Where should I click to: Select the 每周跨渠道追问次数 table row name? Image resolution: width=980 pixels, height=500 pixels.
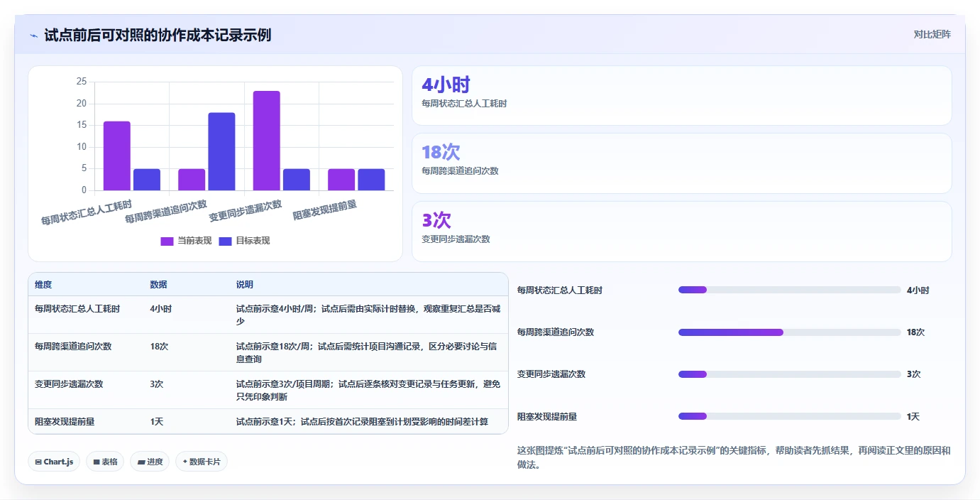pos(73,347)
